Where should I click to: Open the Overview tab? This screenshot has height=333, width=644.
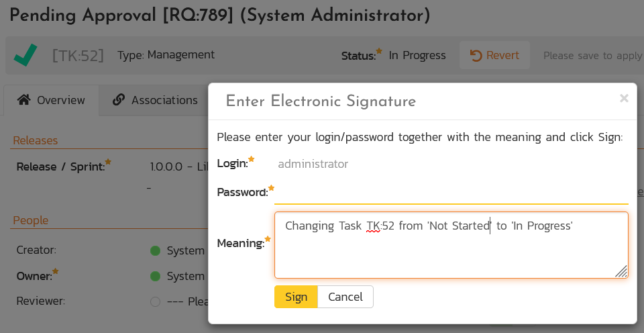click(52, 100)
